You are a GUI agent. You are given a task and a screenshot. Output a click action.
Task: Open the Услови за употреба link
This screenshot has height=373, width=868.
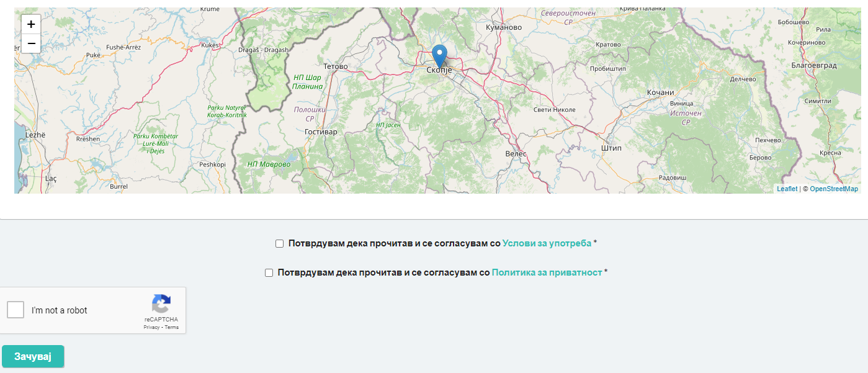pos(547,243)
